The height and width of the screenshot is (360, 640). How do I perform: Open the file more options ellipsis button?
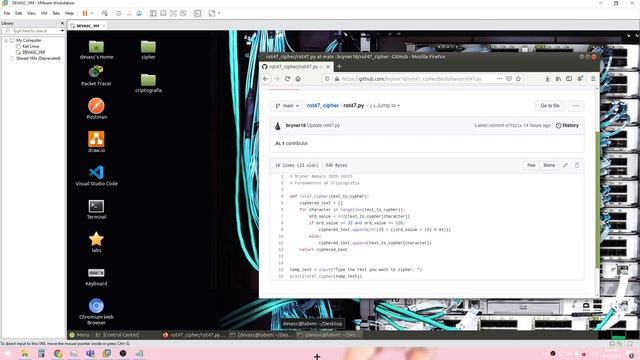pos(576,106)
